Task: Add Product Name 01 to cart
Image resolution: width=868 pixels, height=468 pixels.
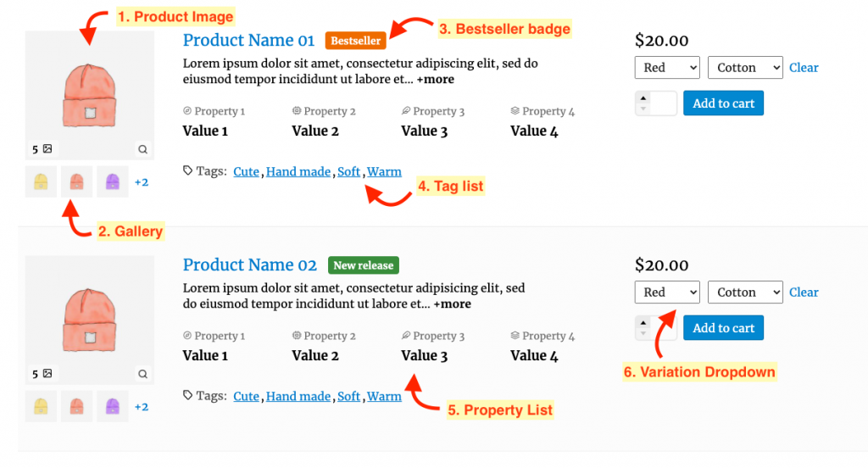Action: (724, 103)
